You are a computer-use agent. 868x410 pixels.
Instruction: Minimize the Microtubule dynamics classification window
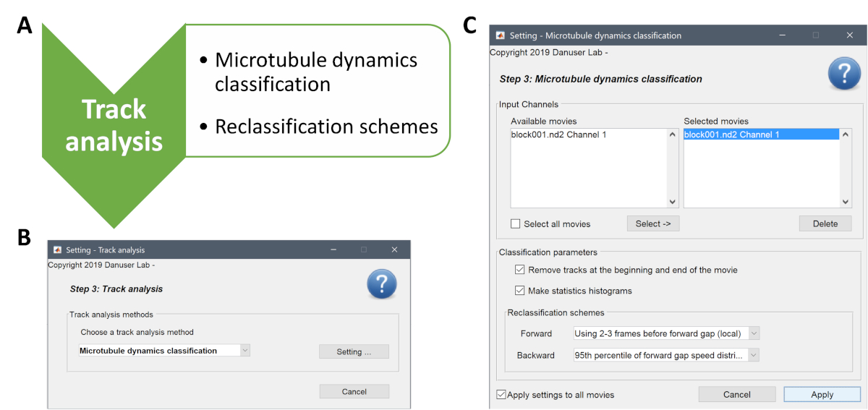(x=783, y=35)
